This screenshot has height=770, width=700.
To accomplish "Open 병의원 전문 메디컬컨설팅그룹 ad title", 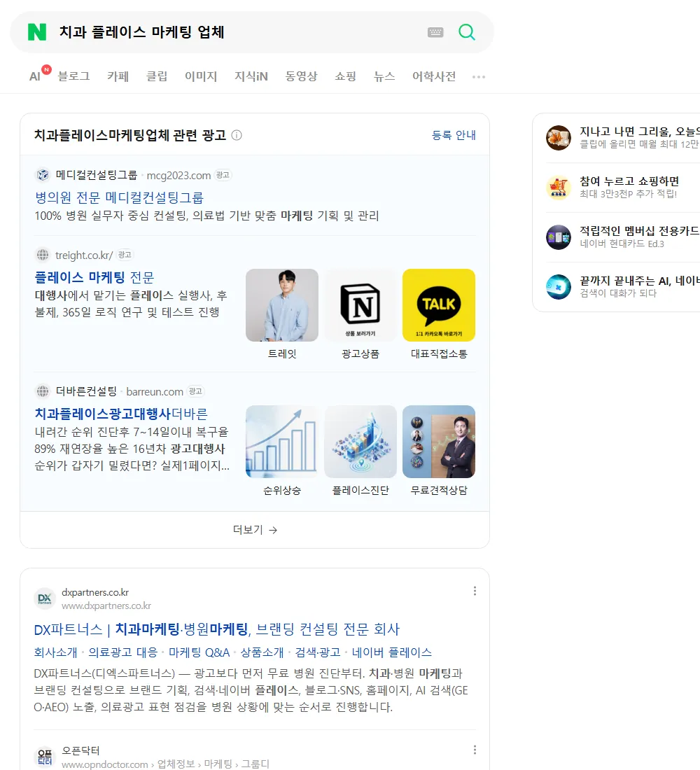I will coord(119,197).
